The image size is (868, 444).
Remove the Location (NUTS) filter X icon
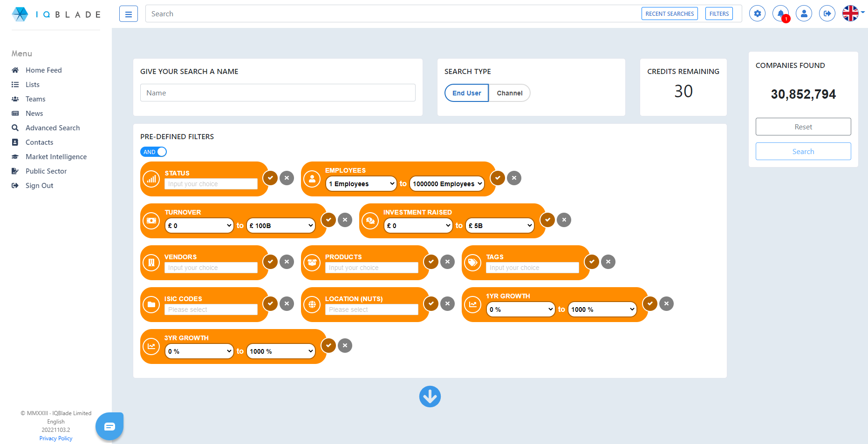447,303
